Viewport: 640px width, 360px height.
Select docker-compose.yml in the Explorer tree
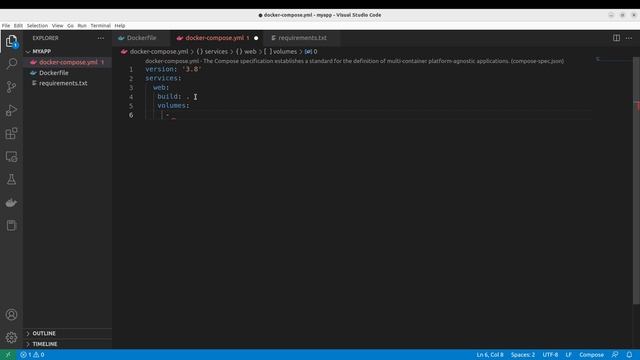(67, 62)
